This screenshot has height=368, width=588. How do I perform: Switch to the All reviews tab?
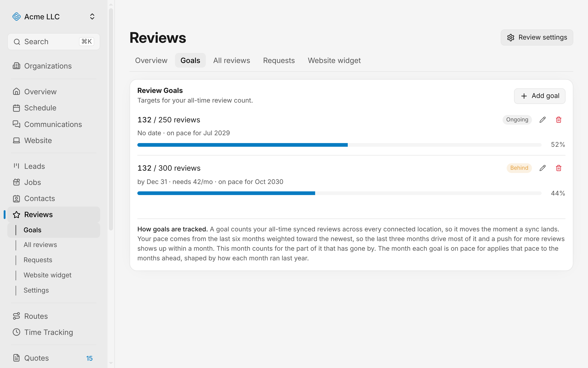tap(232, 60)
